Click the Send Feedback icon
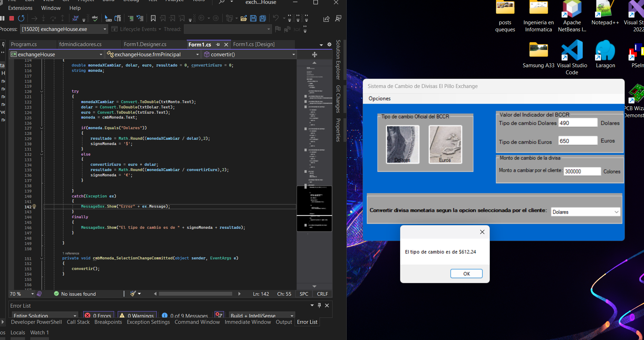The width and height of the screenshot is (644, 340). click(338, 18)
